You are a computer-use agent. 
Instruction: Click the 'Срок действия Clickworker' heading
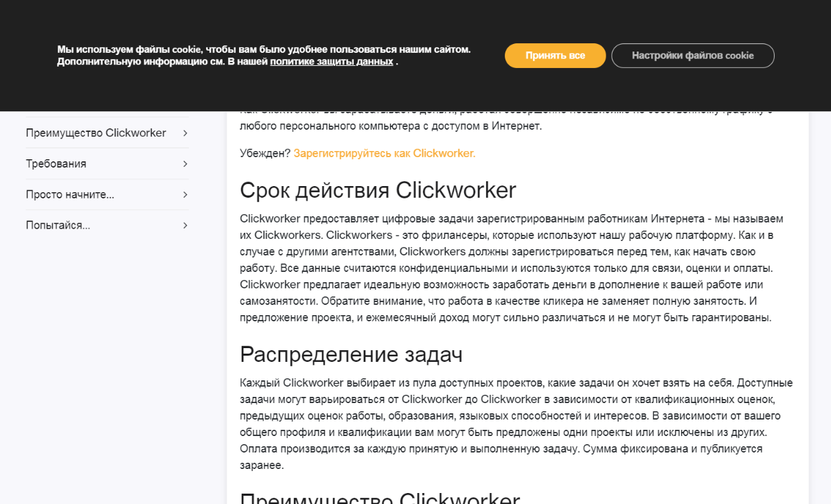click(x=378, y=190)
